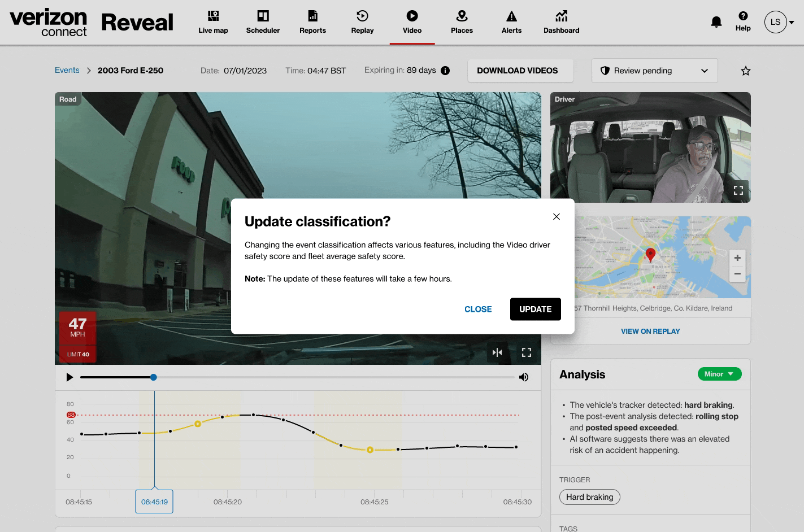This screenshot has width=804, height=532.
Task: Go to the Reports tab
Action: 312,23
